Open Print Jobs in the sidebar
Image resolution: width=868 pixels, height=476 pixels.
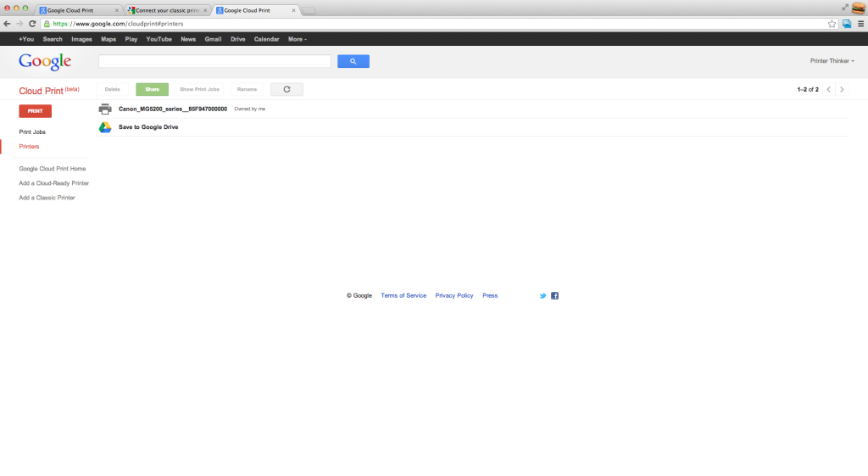click(32, 132)
